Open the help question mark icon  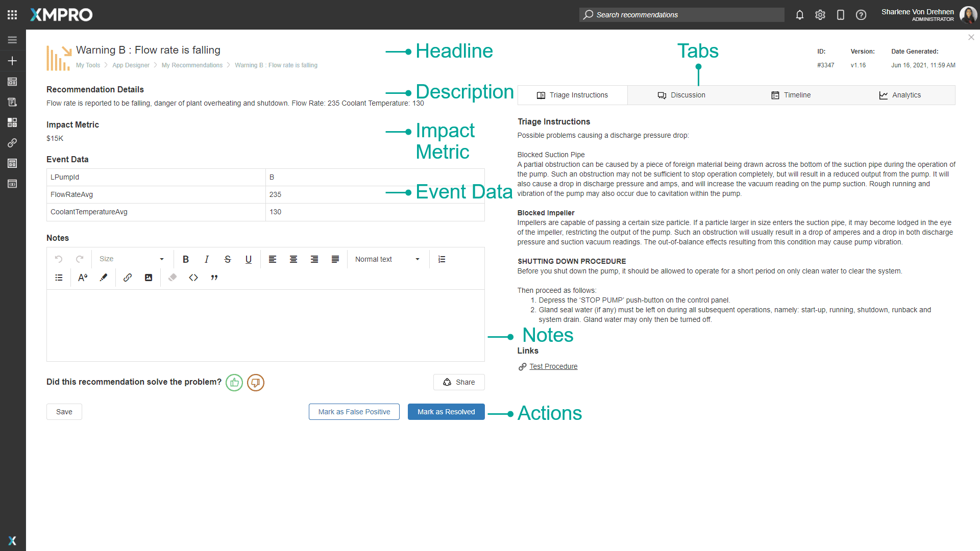click(x=861, y=15)
